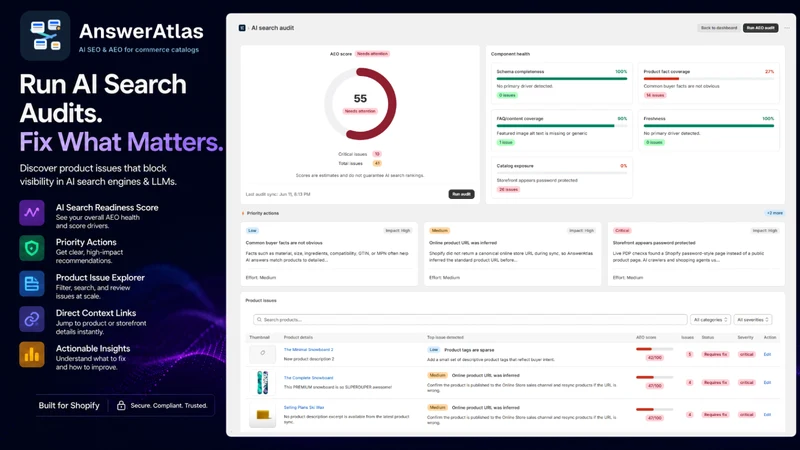800x450 pixels.
Task: Click the 14 issues badge under Product fact coverage
Action: click(x=655, y=95)
